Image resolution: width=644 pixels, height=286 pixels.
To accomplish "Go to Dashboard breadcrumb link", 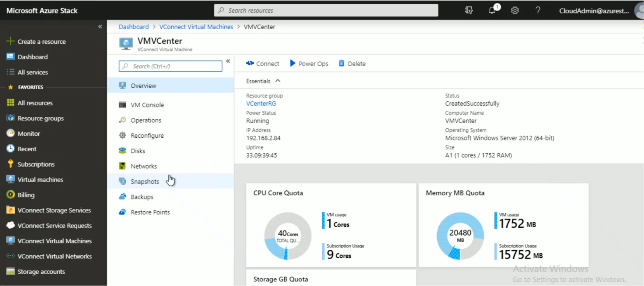I will 134,27.
